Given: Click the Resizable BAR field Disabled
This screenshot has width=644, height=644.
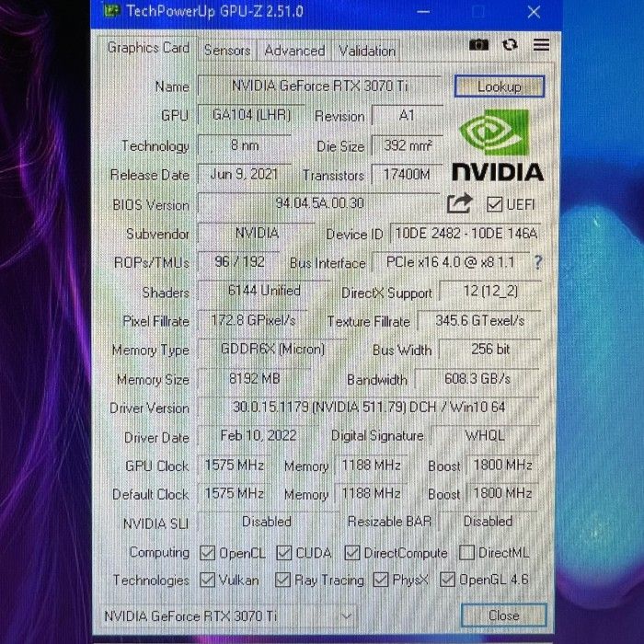Looking at the screenshot, I should (488, 522).
